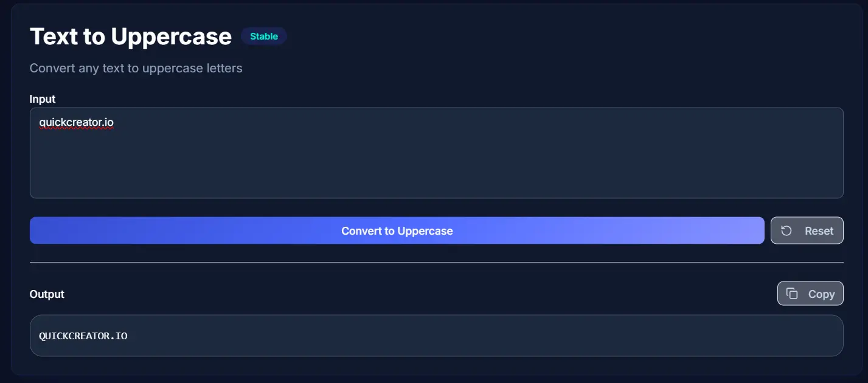Click the 'Convert any text to uppercase letters' subtitle
The image size is (868, 383).
point(136,68)
